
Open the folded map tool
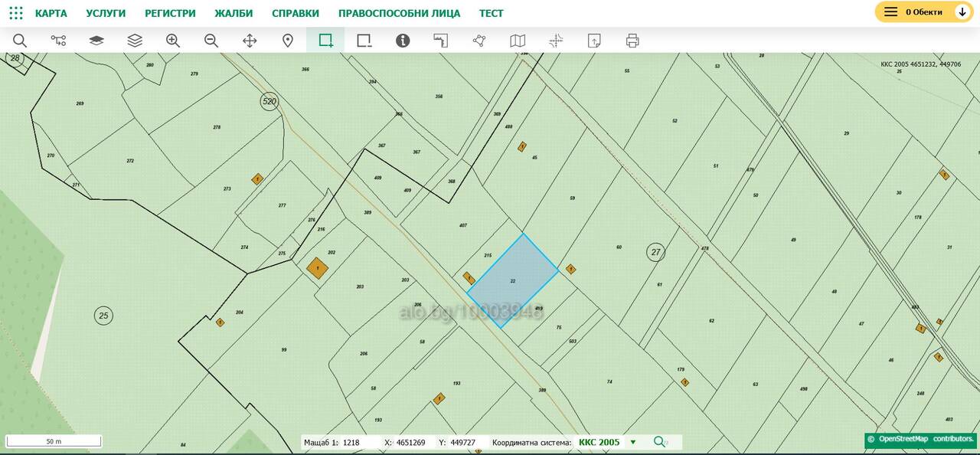(518, 41)
